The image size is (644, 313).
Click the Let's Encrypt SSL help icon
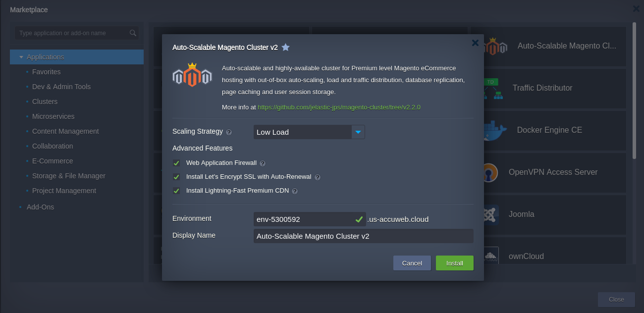click(x=318, y=177)
